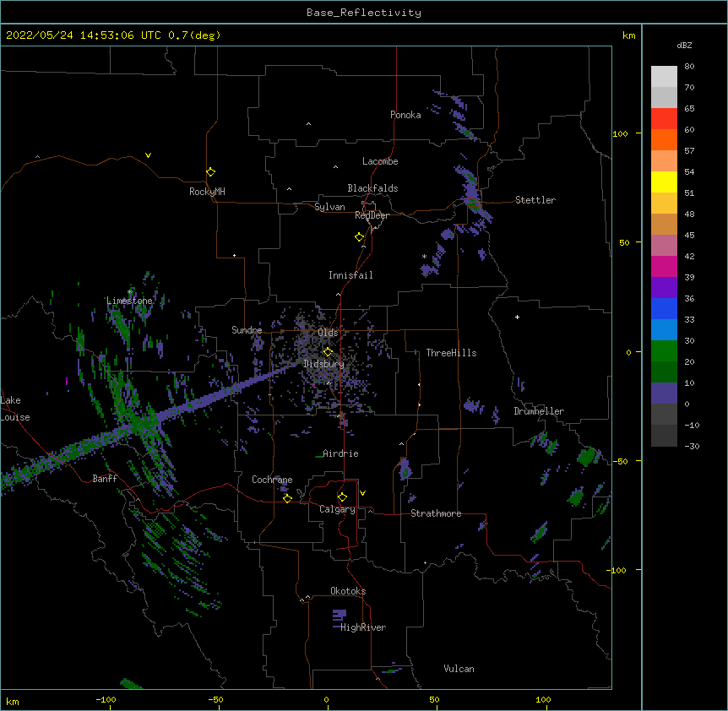Click the Okotoks town label
Viewport: 728px width, 711px height.
(x=348, y=591)
